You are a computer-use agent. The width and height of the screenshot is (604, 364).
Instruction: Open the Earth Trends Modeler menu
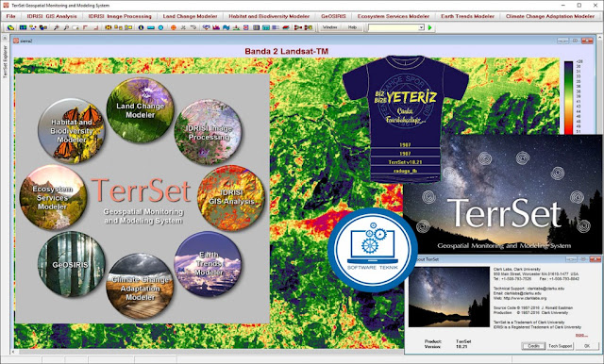coord(467,17)
